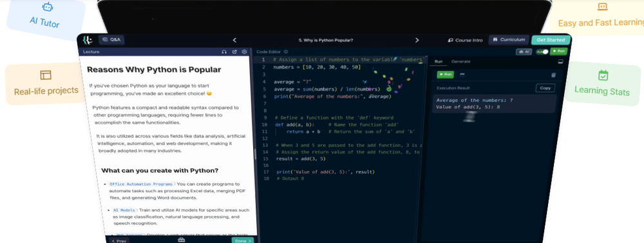Open the Q&A panel
Screen dimensions: 644x243
[111, 40]
